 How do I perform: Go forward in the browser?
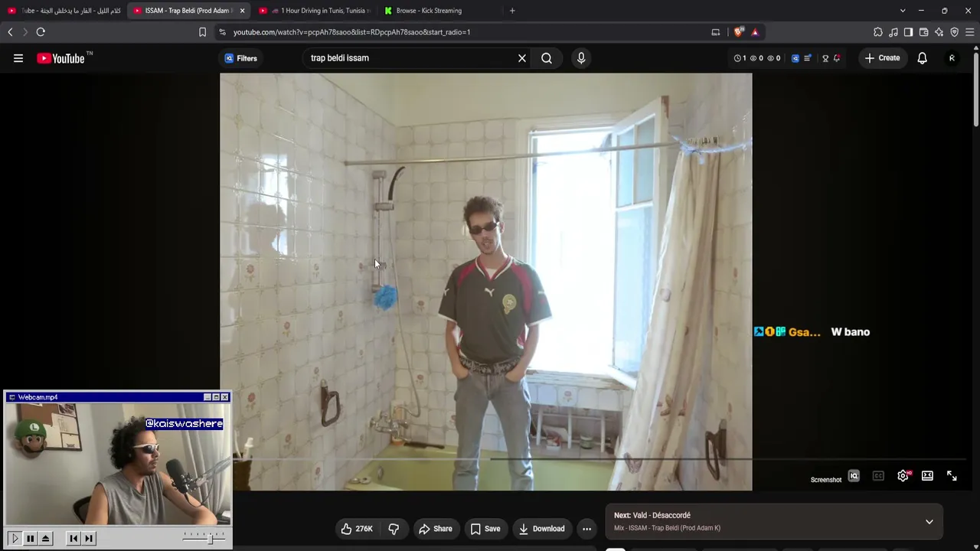pos(25,32)
